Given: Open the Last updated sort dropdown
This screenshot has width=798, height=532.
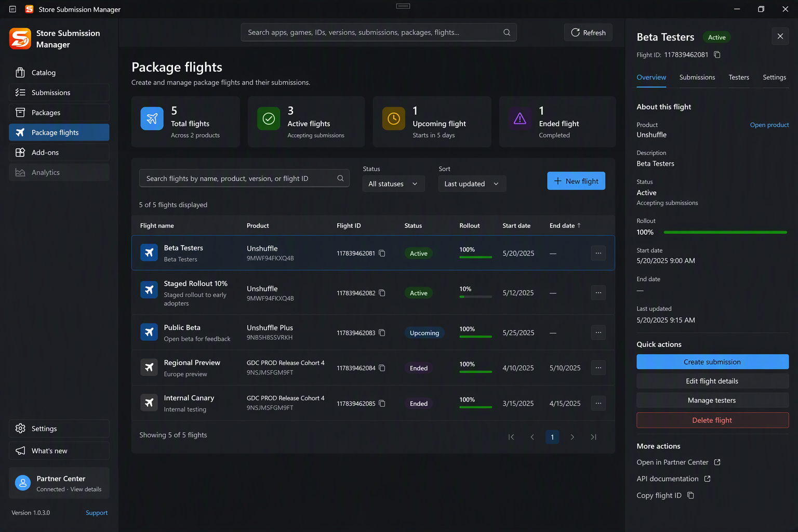Looking at the screenshot, I should coord(472,184).
